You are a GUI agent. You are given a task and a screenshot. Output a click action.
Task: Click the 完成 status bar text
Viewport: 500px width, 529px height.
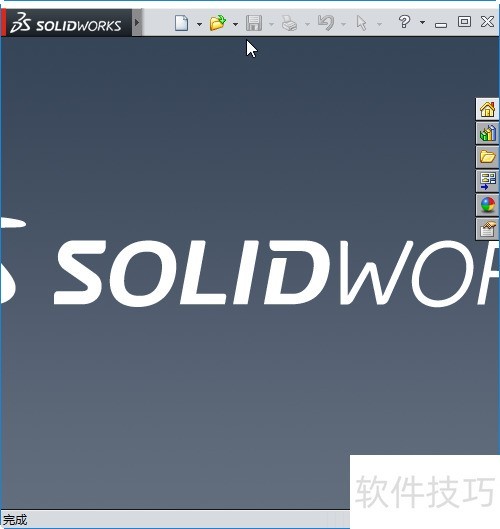pos(15,520)
